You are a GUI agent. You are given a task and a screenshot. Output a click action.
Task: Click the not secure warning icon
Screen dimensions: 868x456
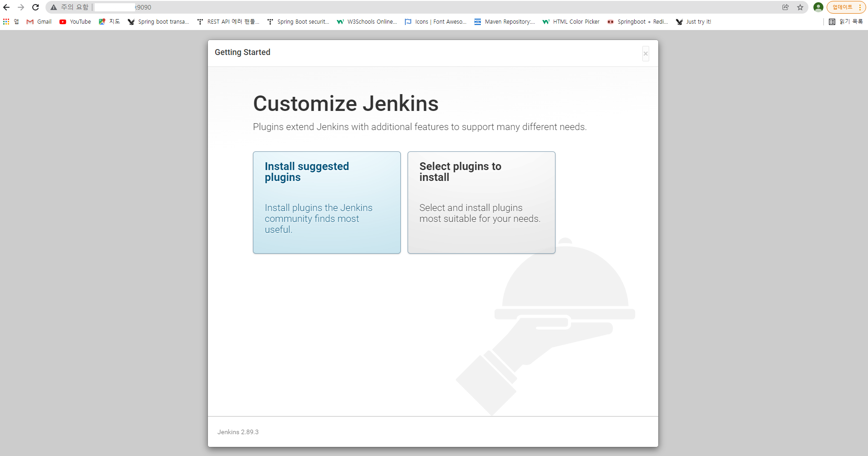click(54, 7)
